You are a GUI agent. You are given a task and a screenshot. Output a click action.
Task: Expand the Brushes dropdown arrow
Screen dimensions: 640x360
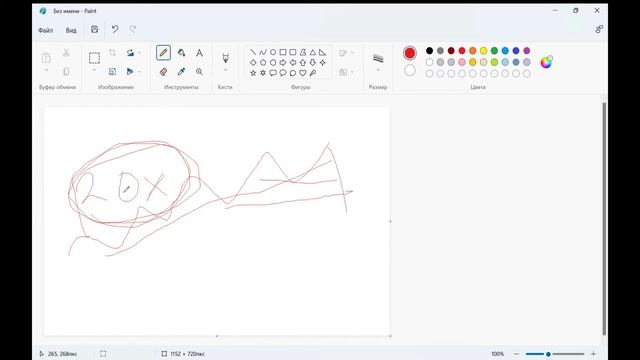[225, 70]
